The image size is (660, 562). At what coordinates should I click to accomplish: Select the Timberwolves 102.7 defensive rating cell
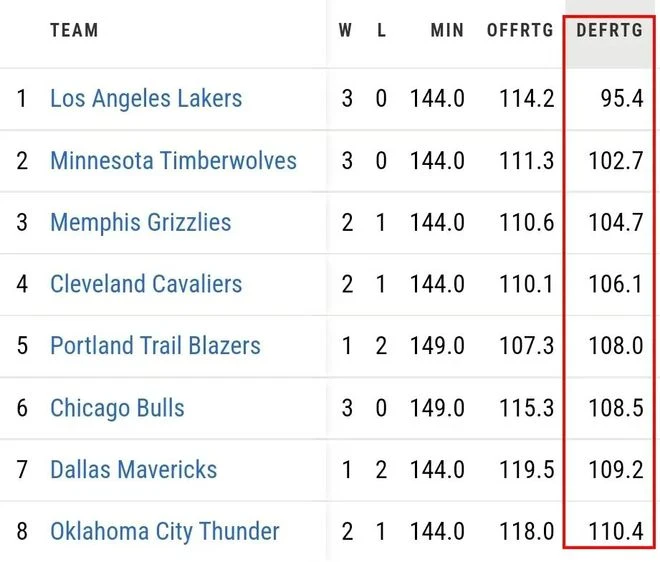[x=616, y=161]
